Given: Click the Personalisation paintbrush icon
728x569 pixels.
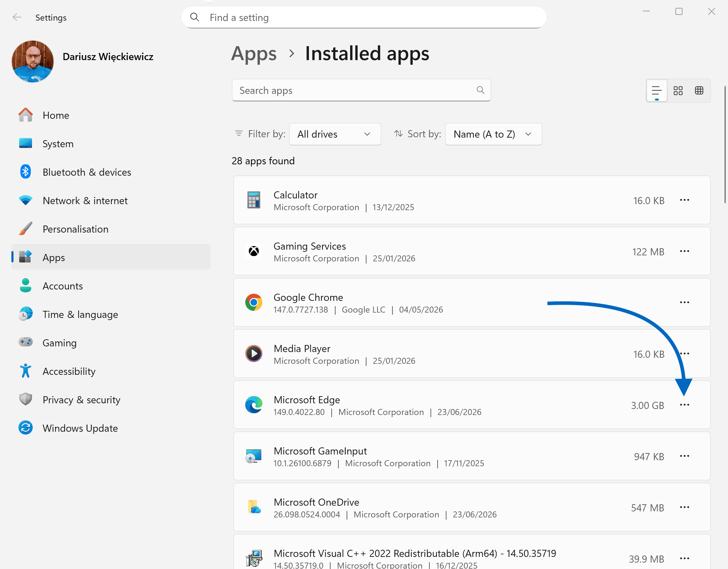Looking at the screenshot, I should click(x=26, y=229).
